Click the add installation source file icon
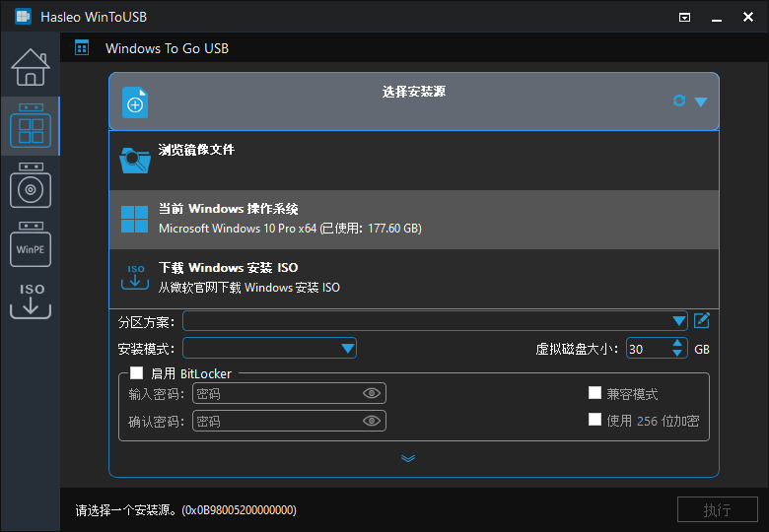Viewport: 769px width, 532px height. tap(135, 102)
